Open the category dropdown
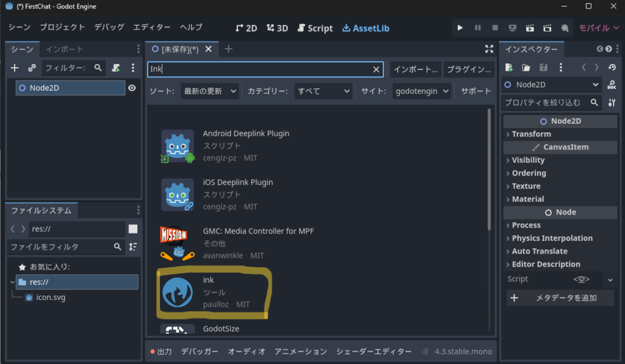The height and width of the screenshot is (364, 625). coord(323,91)
